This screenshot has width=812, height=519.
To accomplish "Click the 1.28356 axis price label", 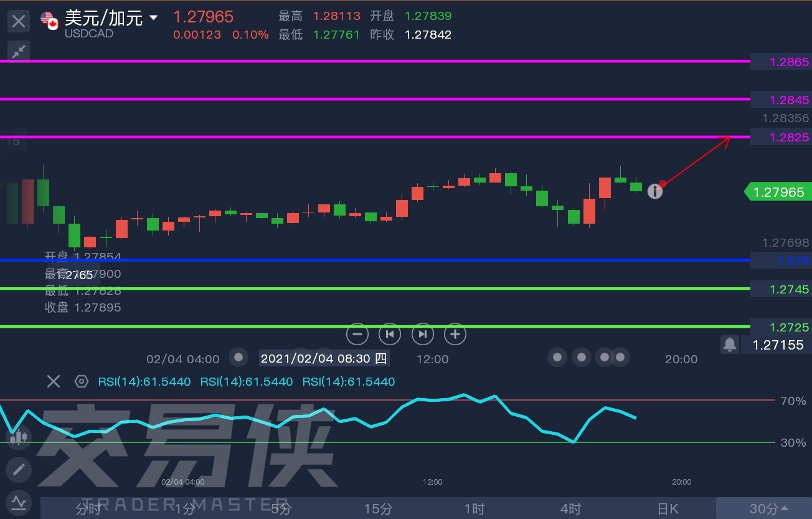I will 786,118.
